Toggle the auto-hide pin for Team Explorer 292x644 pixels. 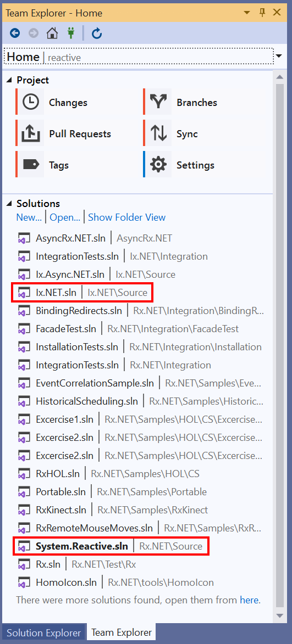pyautogui.click(x=262, y=12)
